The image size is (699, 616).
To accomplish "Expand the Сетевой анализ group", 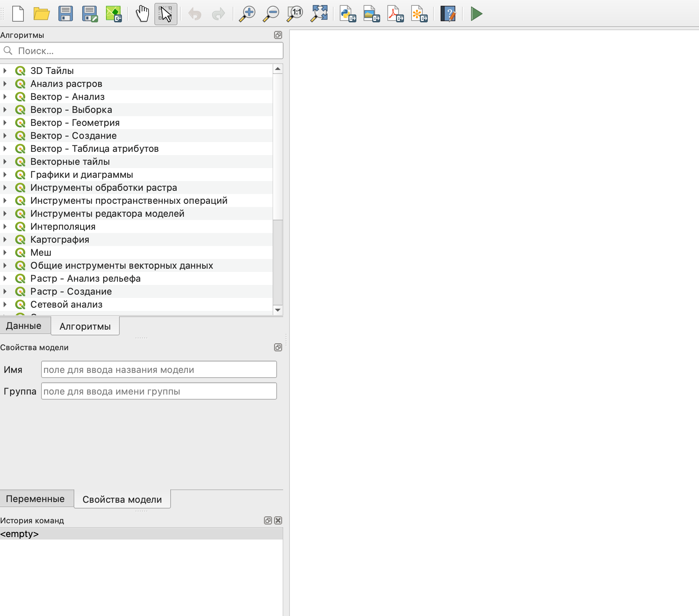I will (5, 304).
